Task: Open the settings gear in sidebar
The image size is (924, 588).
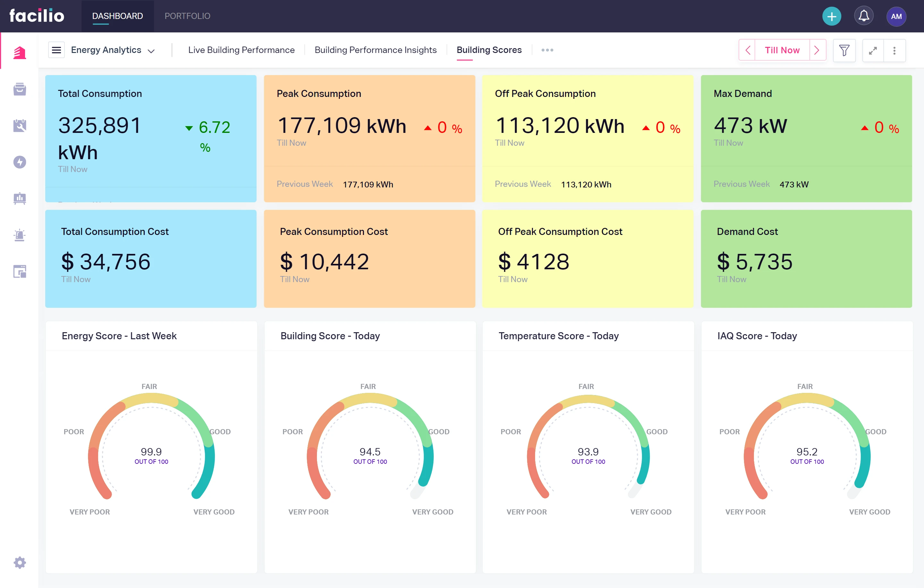Action: 20,563
